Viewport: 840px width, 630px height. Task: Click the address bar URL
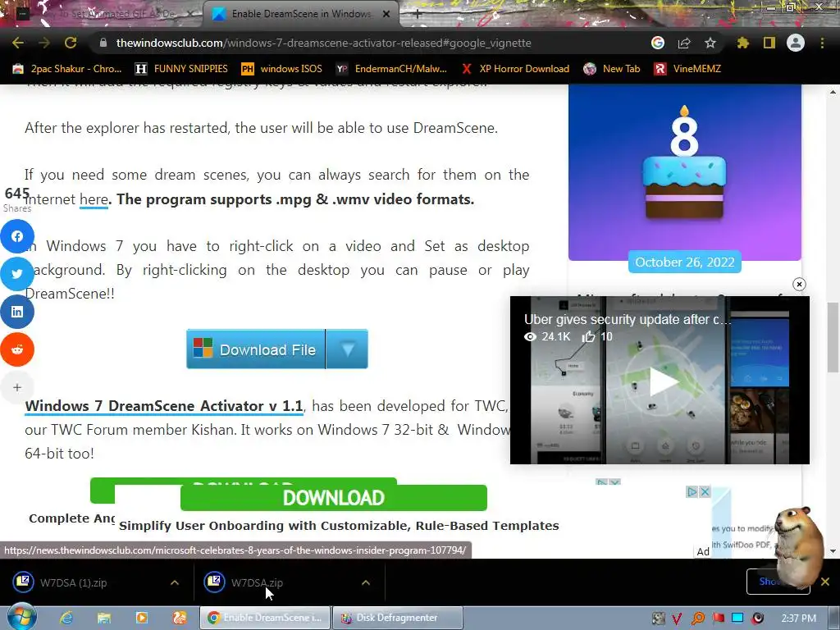(x=323, y=43)
